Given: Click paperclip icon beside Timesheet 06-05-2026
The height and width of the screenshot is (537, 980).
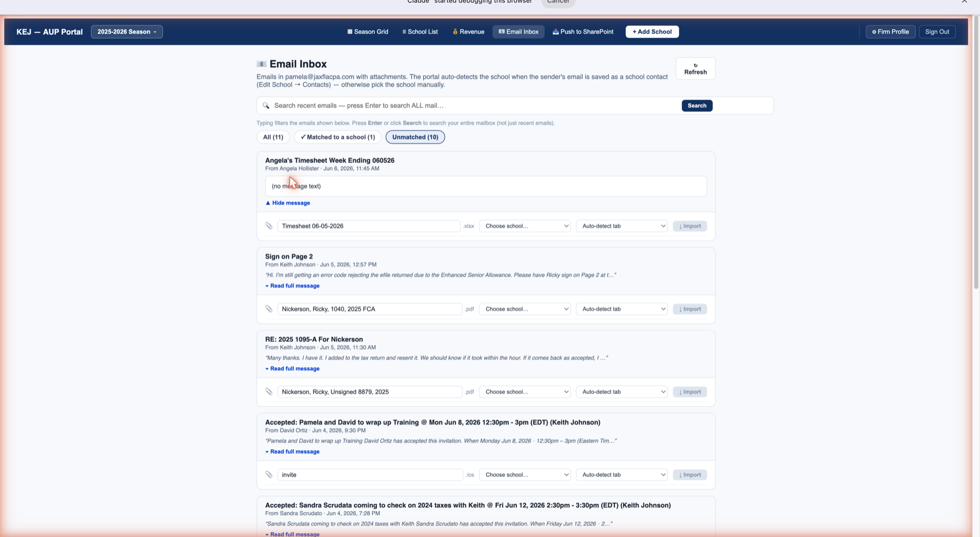Looking at the screenshot, I should [x=269, y=226].
